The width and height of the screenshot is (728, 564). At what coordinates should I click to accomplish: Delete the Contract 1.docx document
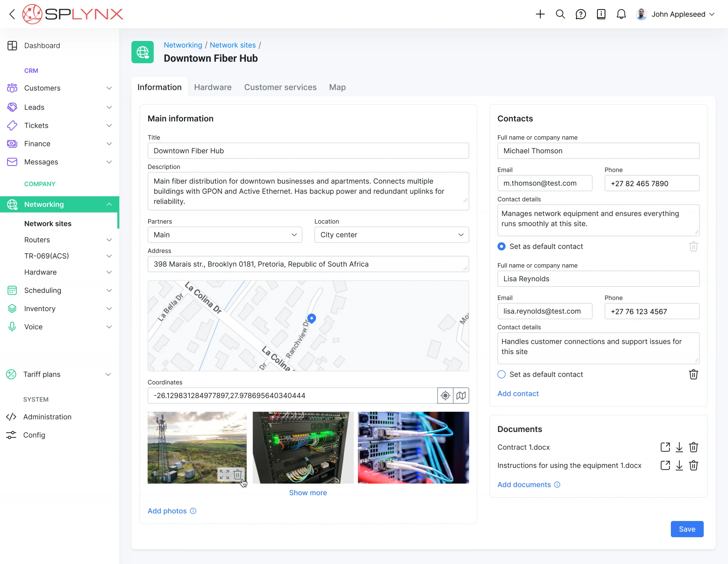[694, 447]
